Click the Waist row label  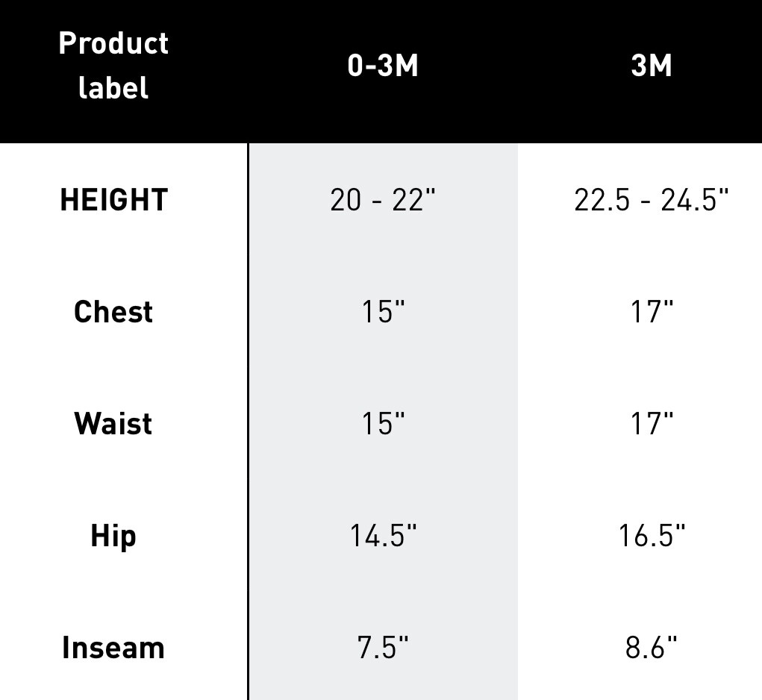point(113,424)
